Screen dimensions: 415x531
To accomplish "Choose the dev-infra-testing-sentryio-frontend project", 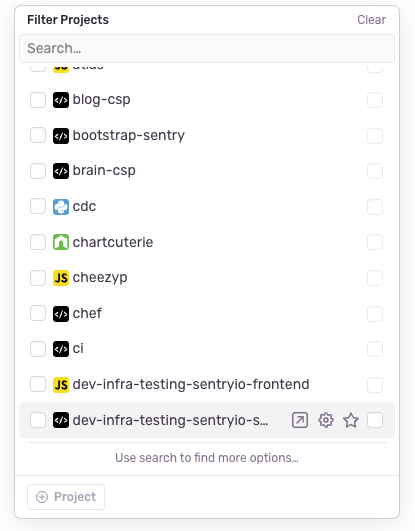I will (207, 385).
